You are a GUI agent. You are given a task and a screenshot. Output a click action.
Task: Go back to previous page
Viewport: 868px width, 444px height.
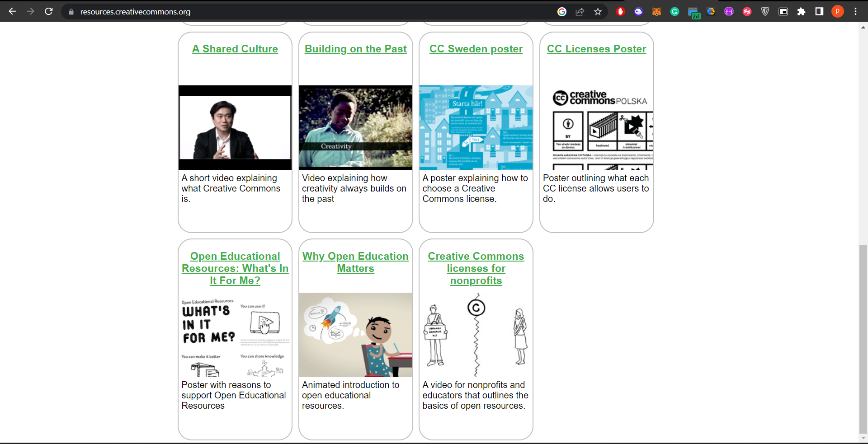pyautogui.click(x=12, y=11)
